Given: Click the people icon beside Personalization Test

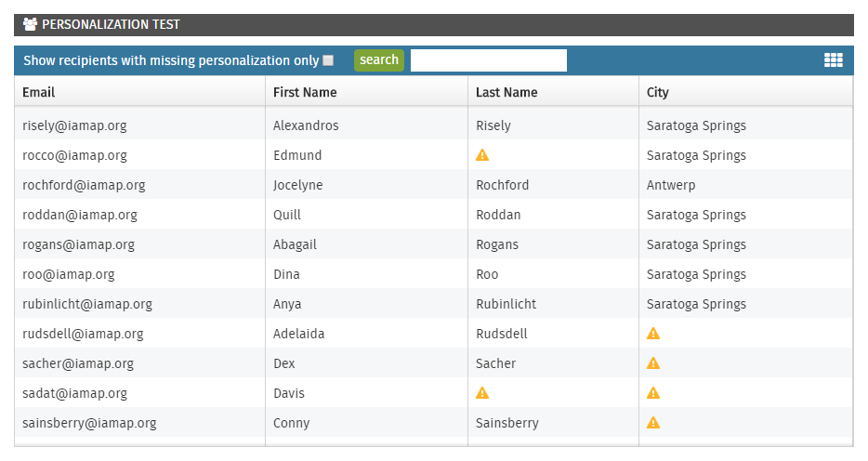Looking at the screenshot, I should pyautogui.click(x=30, y=24).
